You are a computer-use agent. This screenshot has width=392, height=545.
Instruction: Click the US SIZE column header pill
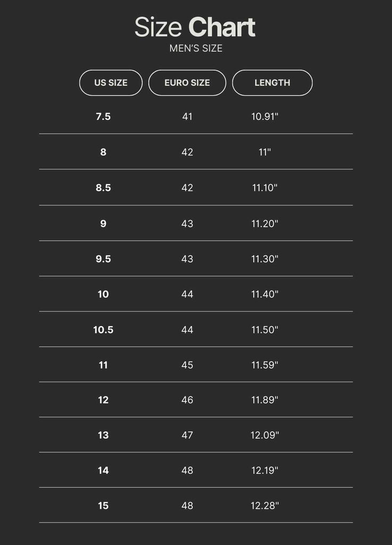tap(111, 83)
